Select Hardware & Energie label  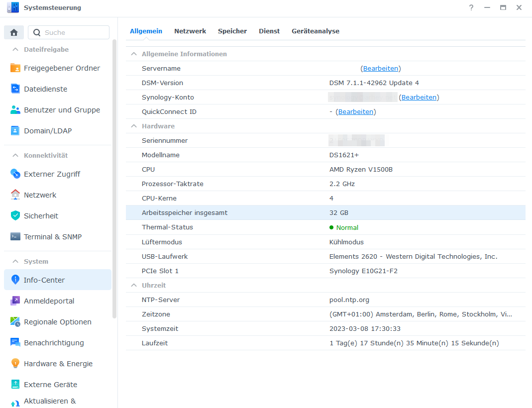tap(58, 364)
